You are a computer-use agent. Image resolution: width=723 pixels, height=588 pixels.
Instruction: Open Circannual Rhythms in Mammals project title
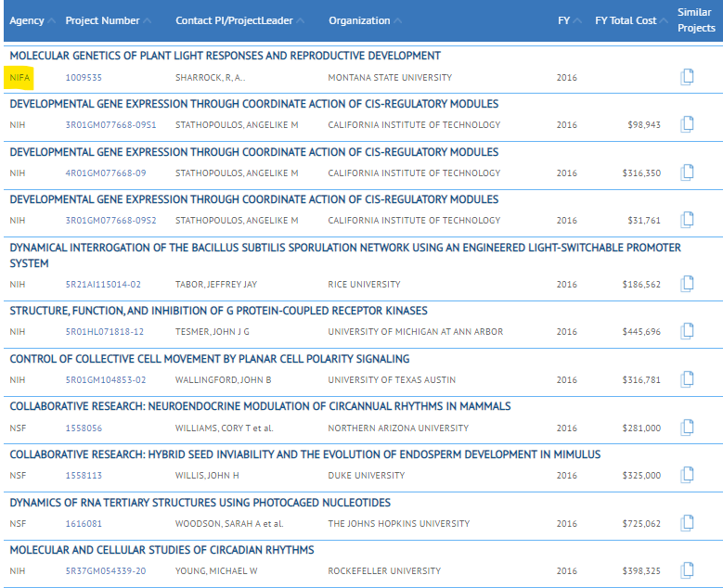[x=260, y=406]
